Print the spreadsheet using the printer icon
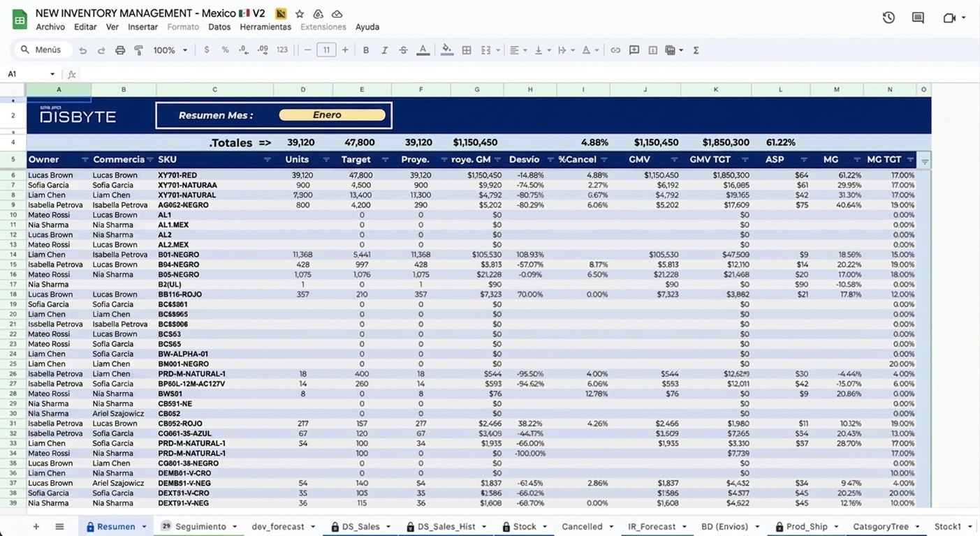This screenshot has width=980, height=536. point(120,50)
